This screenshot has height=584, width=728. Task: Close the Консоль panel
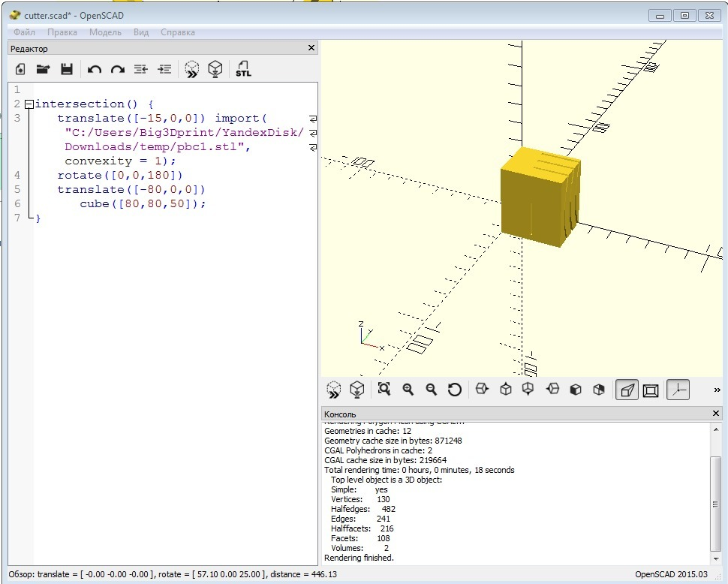pyautogui.click(x=716, y=414)
